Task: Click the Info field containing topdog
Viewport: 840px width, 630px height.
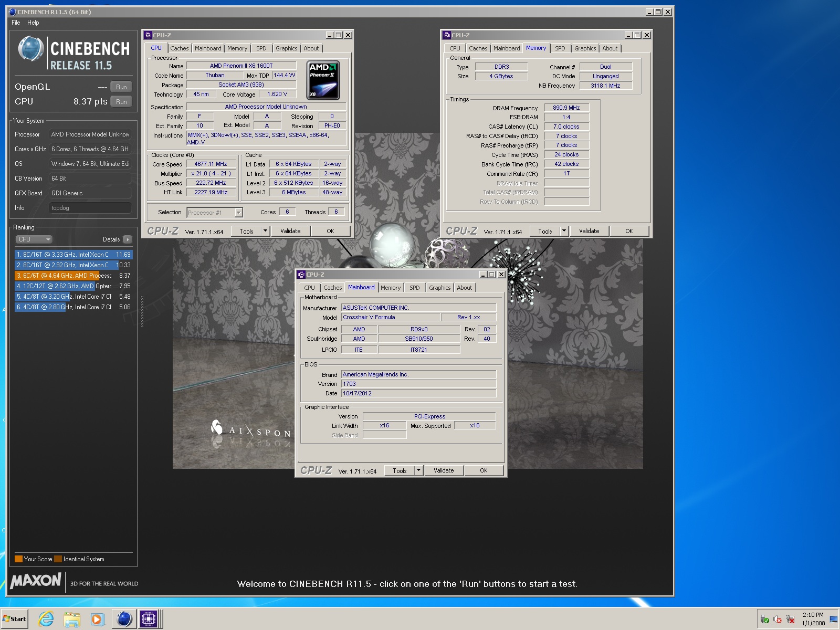Action: [90, 208]
